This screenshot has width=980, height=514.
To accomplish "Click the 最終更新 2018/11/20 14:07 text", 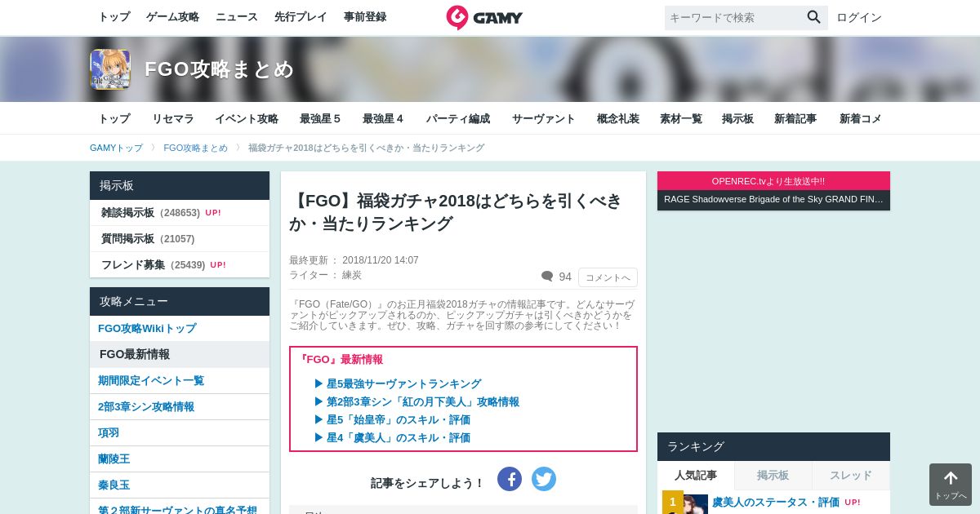I will point(354,260).
